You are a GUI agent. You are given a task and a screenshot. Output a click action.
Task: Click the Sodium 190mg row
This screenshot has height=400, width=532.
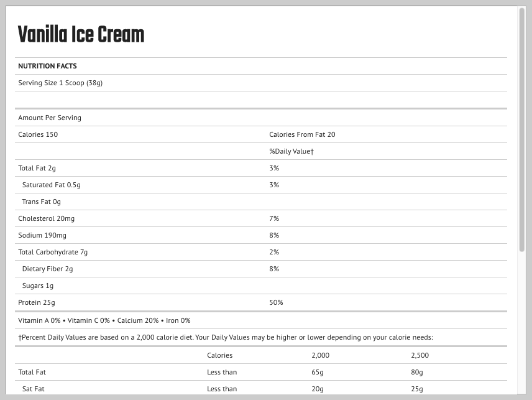pyautogui.click(x=42, y=235)
